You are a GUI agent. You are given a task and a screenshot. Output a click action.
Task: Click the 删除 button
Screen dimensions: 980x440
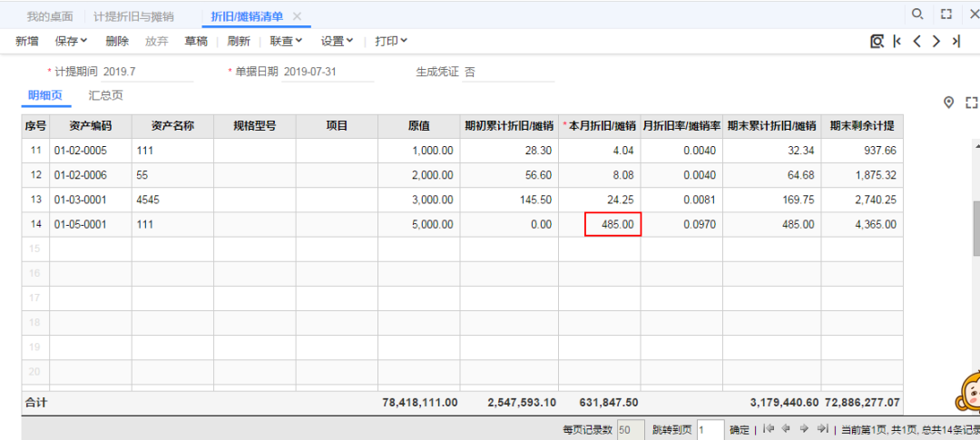point(117,41)
